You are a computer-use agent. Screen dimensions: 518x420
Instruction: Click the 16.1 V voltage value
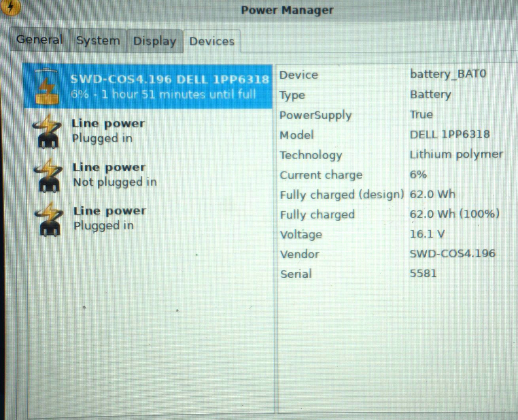click(x=427, y=234)
